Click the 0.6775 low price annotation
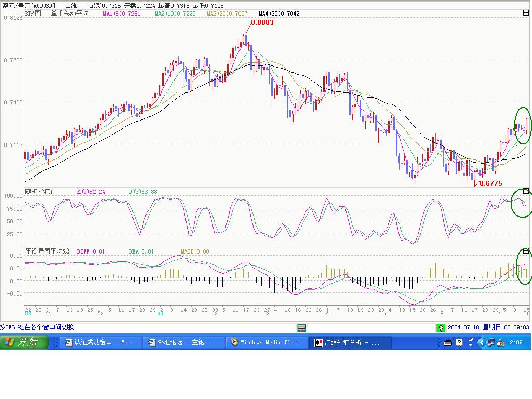The height and width of the screenshot is (399, 532). pos(490,183)
